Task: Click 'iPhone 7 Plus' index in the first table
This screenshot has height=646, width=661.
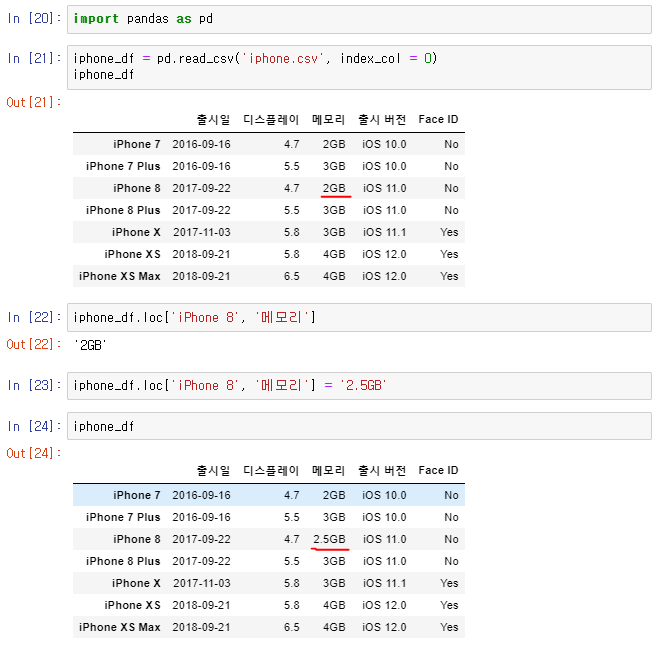Action: point(123,166)
